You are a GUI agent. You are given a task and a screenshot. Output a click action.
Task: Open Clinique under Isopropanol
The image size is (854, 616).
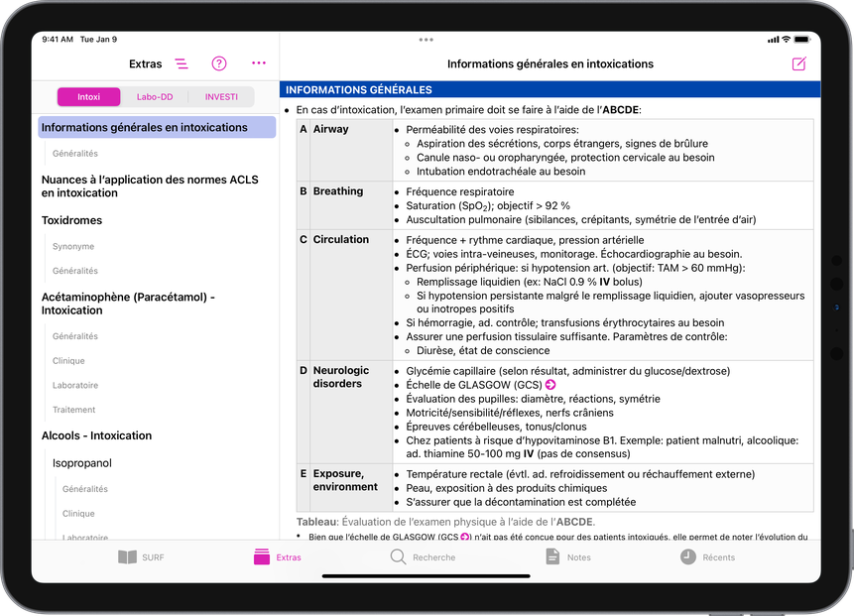pyautogui.click(x=78, y=514)
